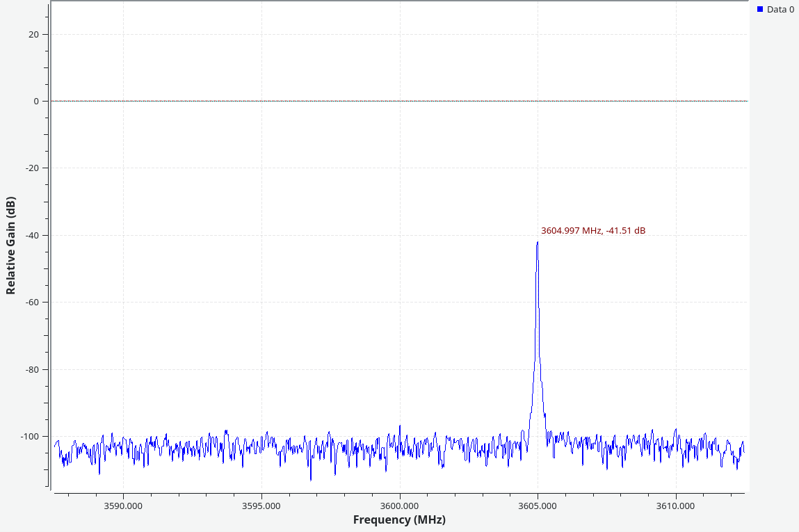The height and width of the screenshot is (532, 799).
Task: Click the -80 dB y-axis tick label
Action: pyautogui.click(x=32, y=369)
